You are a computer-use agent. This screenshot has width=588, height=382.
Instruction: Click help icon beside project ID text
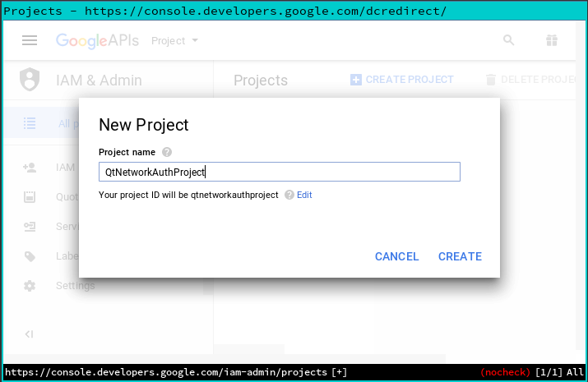click(289, 195)
